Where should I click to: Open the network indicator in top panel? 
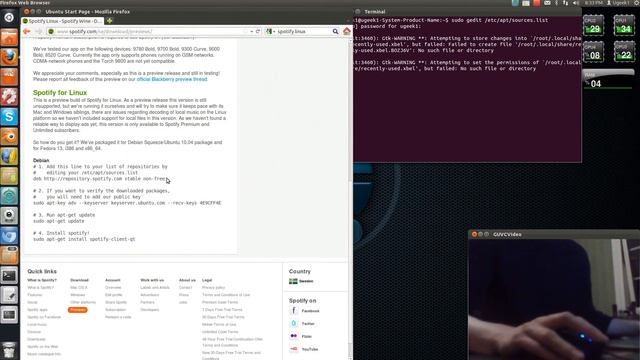[565, 3]
